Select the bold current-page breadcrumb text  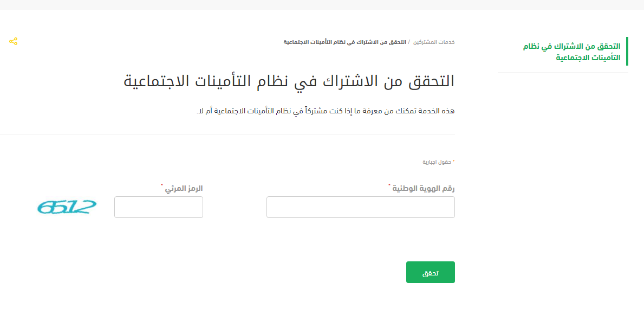click(x=345, y=42)
